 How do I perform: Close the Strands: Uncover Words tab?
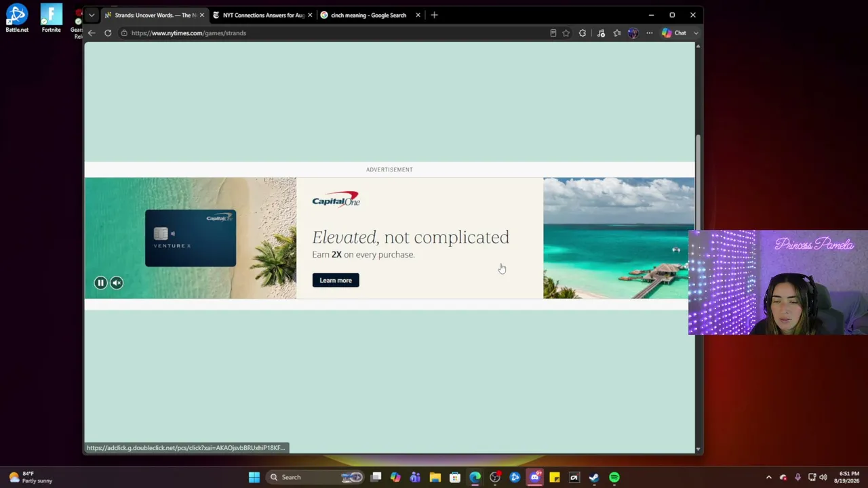(x=201, y=15)
